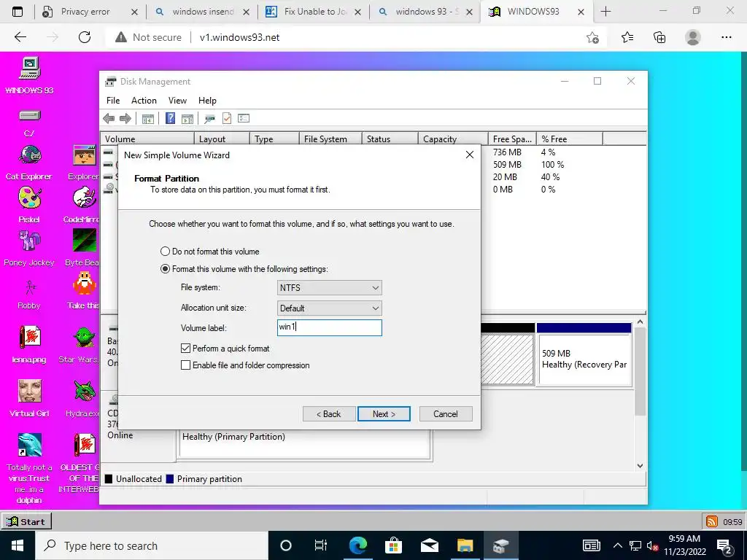The image size is (747, 560).
Task: Select Format this volume with following settings
Action: [x=244, y=269]
